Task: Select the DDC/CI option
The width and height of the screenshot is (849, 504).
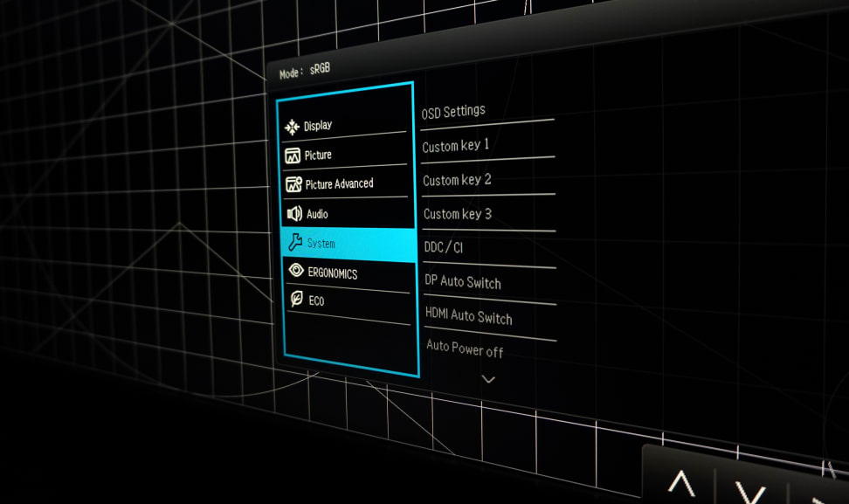Action: pyautogui.click(x=444, y=248)
